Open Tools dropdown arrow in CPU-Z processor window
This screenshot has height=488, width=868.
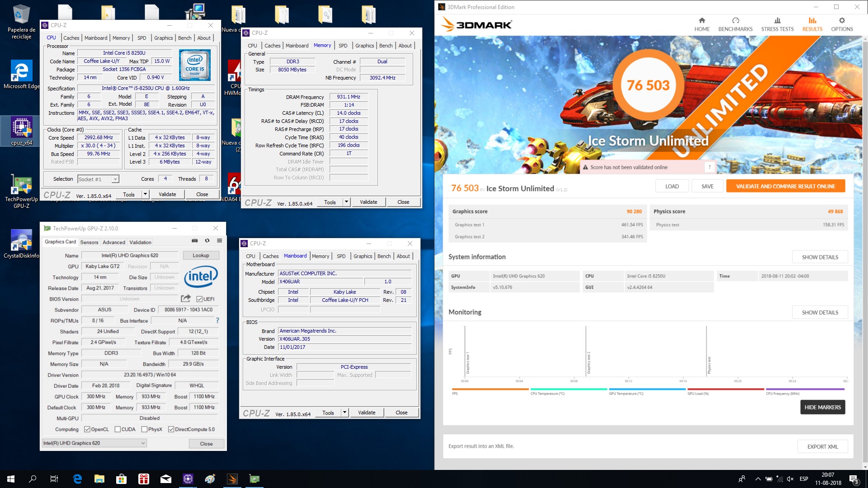coord(145,194)
